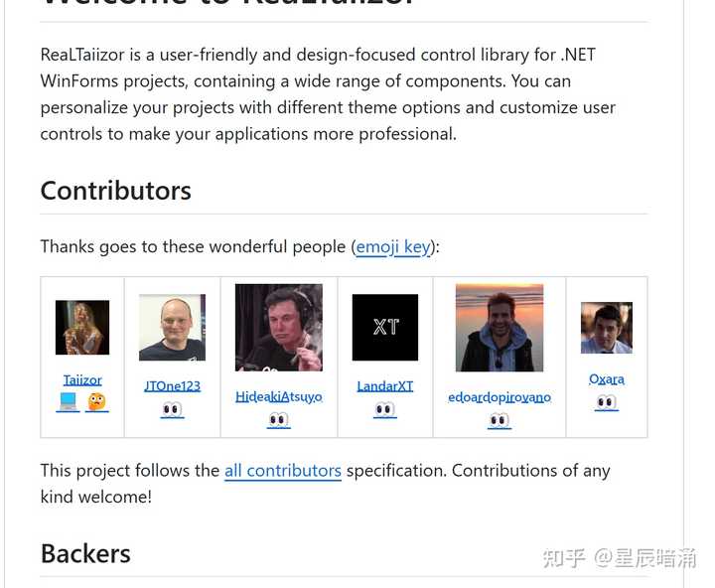The height and width of the screenshot is (588, 715).
Task: Open the JTOne123 profile link
Action: 173,386
